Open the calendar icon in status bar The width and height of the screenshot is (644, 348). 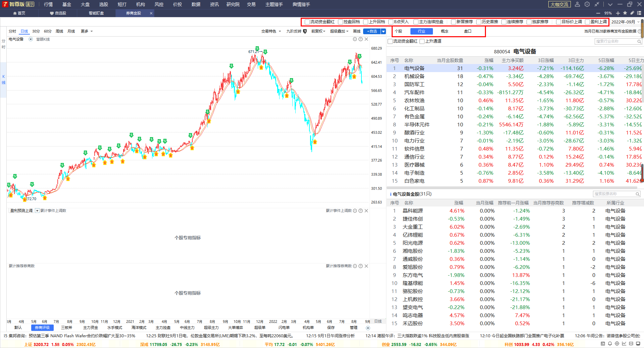tap(603, 344)
